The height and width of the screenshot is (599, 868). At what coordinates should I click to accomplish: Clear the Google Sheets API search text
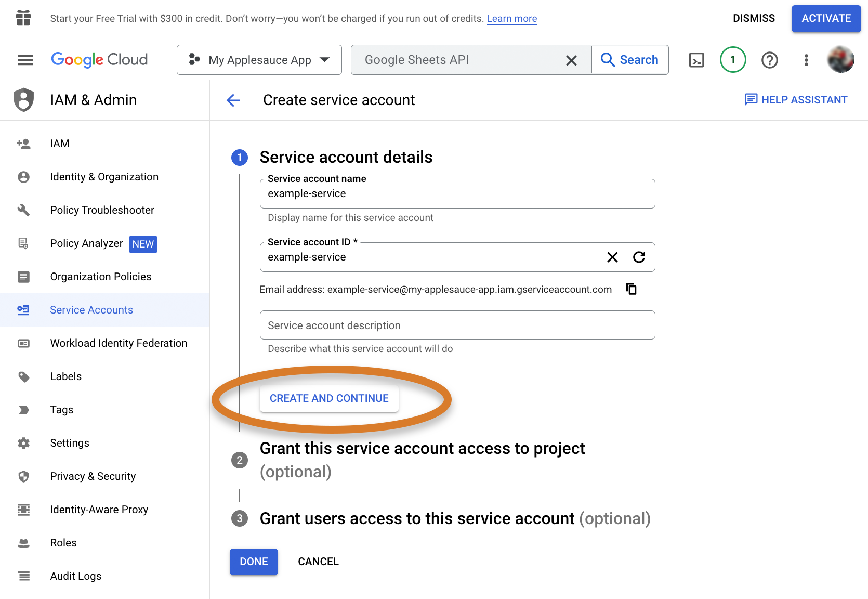(571, 60)
